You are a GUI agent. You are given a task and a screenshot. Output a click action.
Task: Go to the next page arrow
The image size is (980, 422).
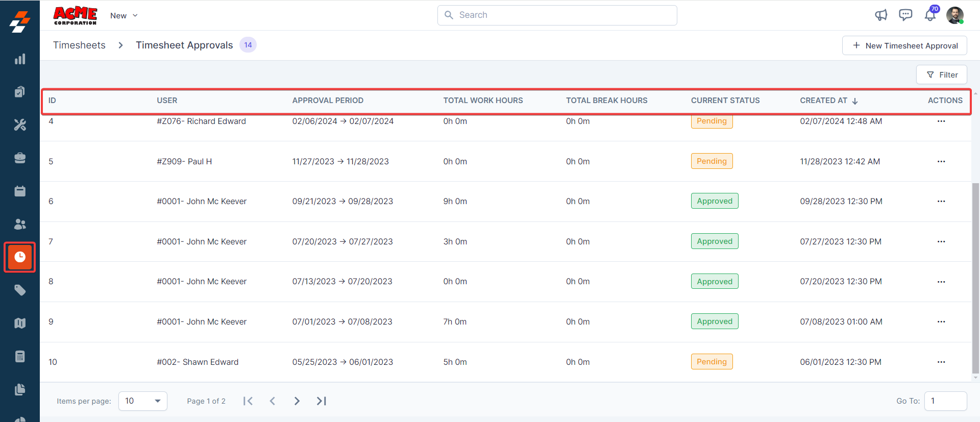297,401
